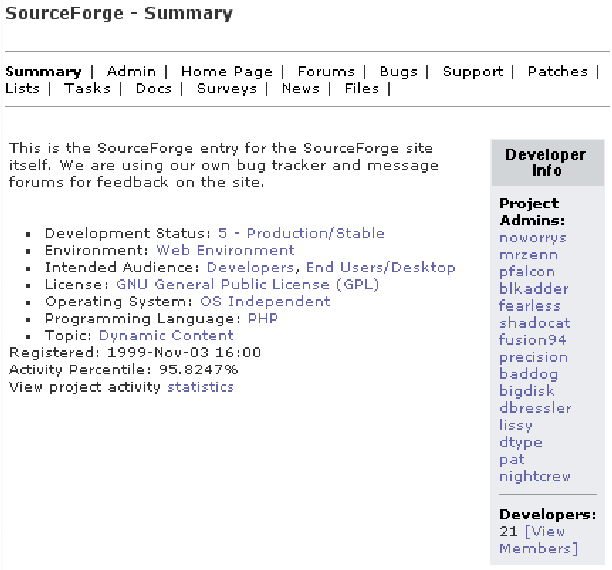The width and height of the screenshot is (612, 570).
Task: Open the Dynamic Content topic link
Action: (x=166, y=336)
